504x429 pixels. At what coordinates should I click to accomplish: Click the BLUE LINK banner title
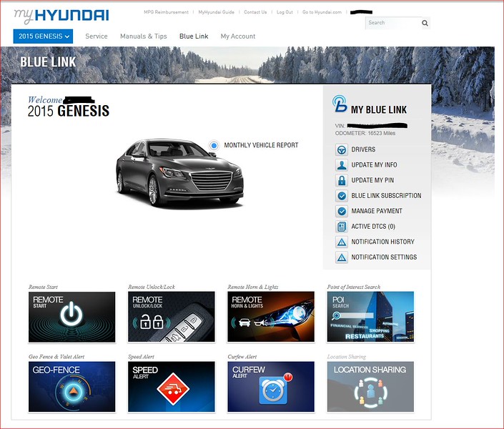click(48, 62)
